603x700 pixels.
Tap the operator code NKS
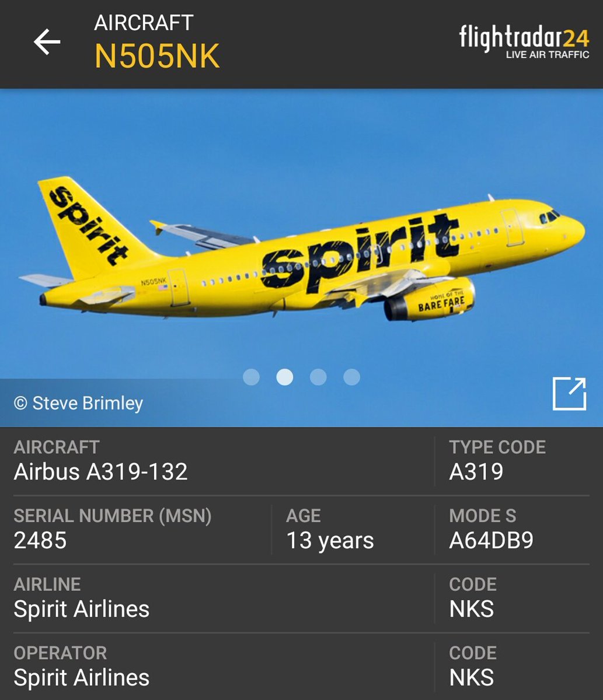(472, 677)
